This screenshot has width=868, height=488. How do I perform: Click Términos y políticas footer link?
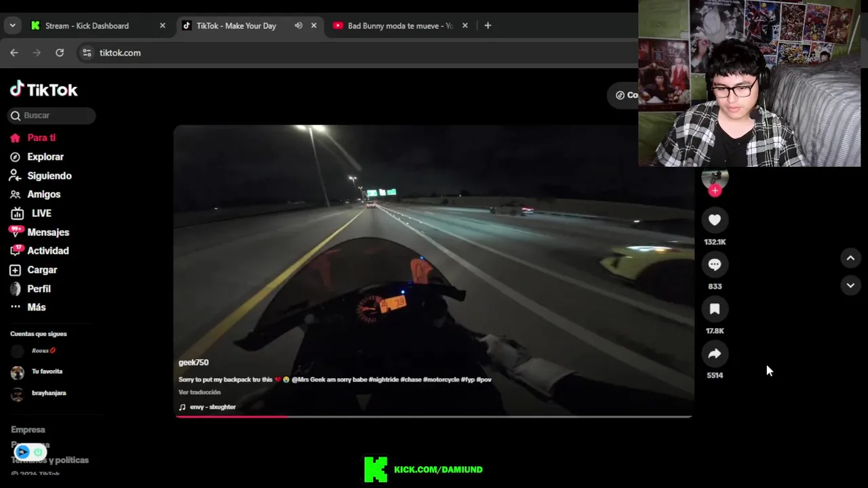(50, 460)
